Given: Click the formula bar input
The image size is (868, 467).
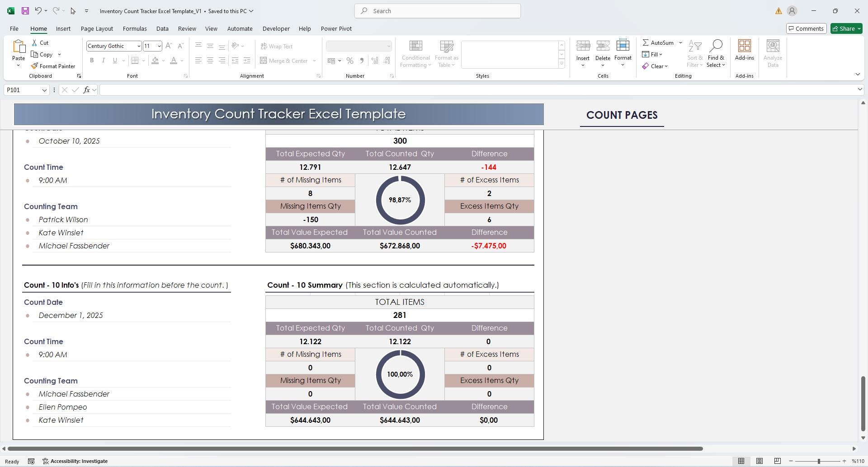Looking at the screenshot, I should pyautogui.click(x=477, y=90).
